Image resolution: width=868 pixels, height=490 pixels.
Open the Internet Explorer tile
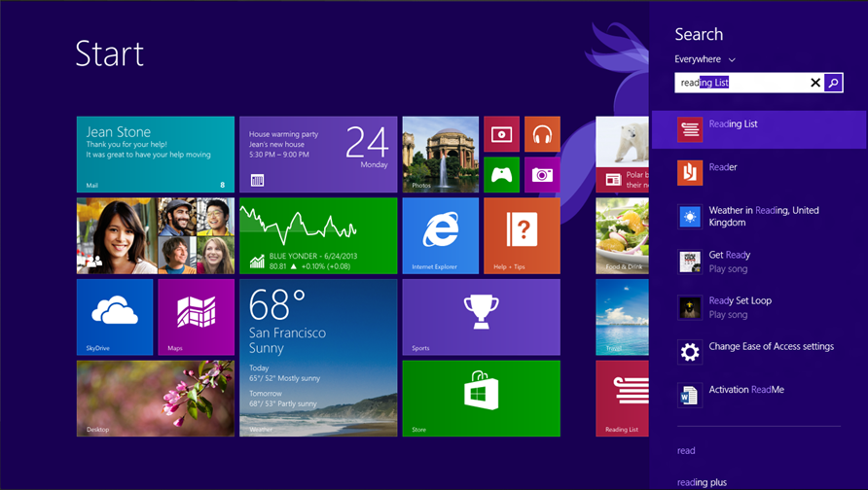tap(440, 235)
